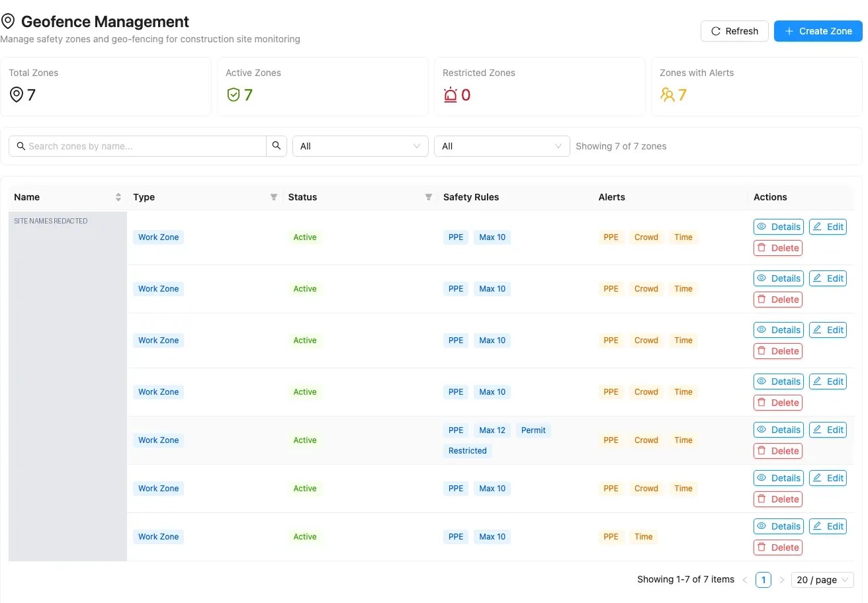View Details for the first zone row
Screen dimensions: 868x603
tap(779, 227)
